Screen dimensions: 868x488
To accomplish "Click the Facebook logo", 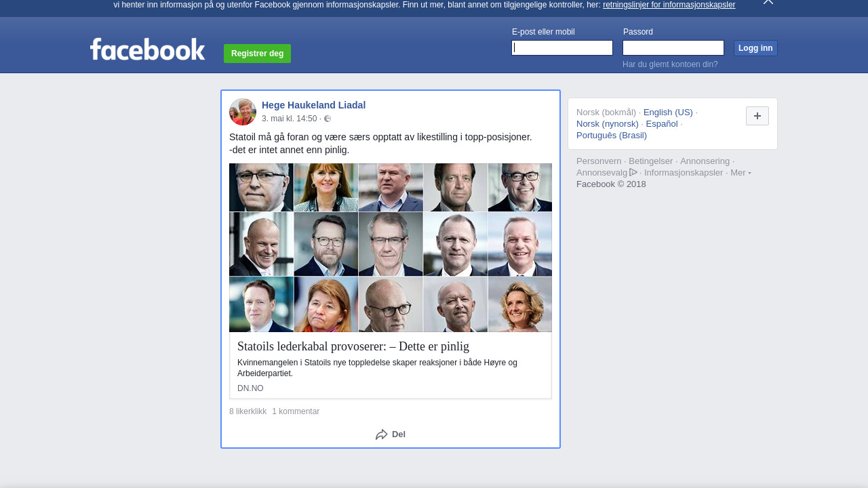I will 147,49.
